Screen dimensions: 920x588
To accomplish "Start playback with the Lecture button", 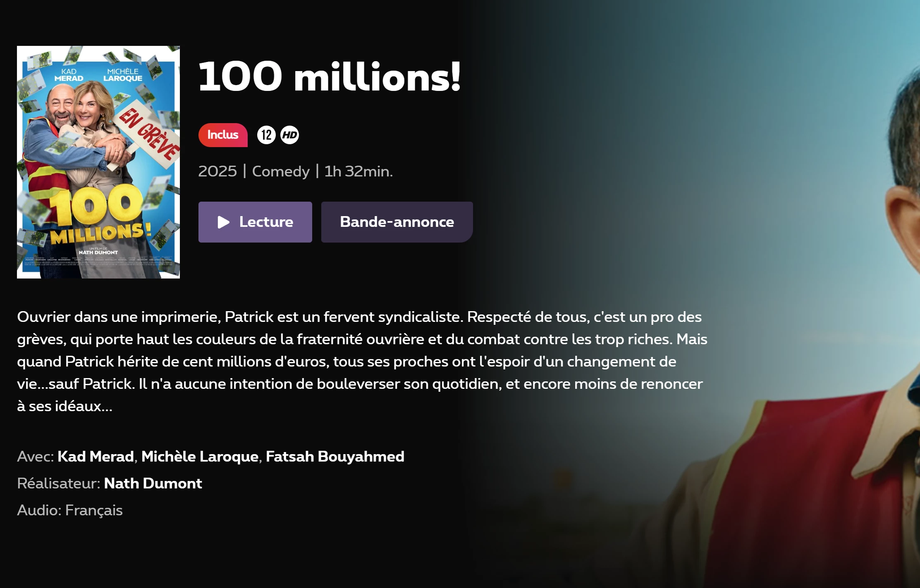I will [x=255, y=222].
